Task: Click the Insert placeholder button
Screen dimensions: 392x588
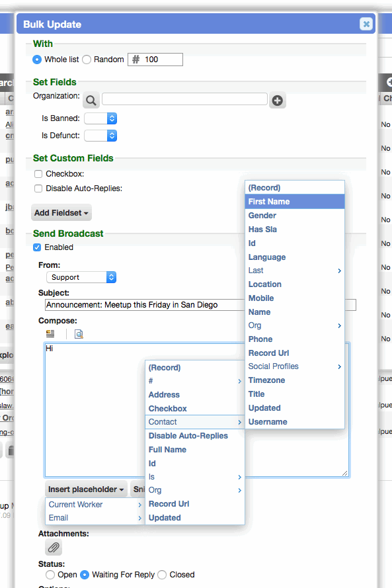Action: coord(86,489)
